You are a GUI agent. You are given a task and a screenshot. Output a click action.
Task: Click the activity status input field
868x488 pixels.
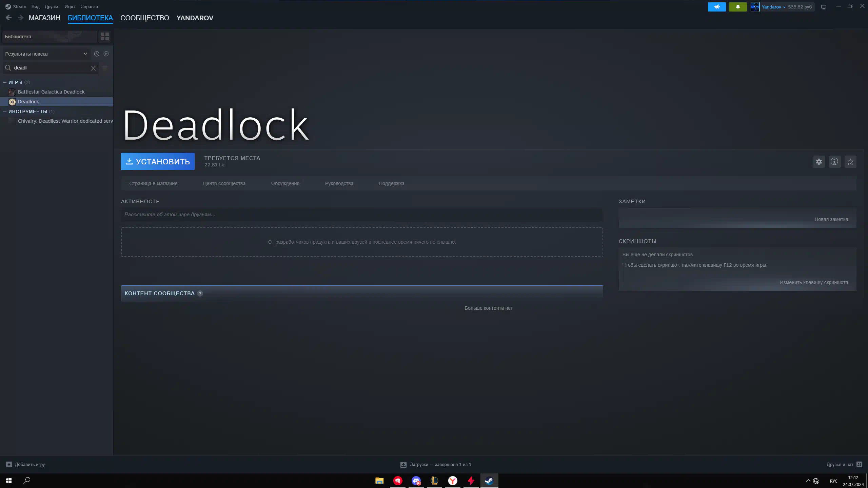click(x=362, y=215)
